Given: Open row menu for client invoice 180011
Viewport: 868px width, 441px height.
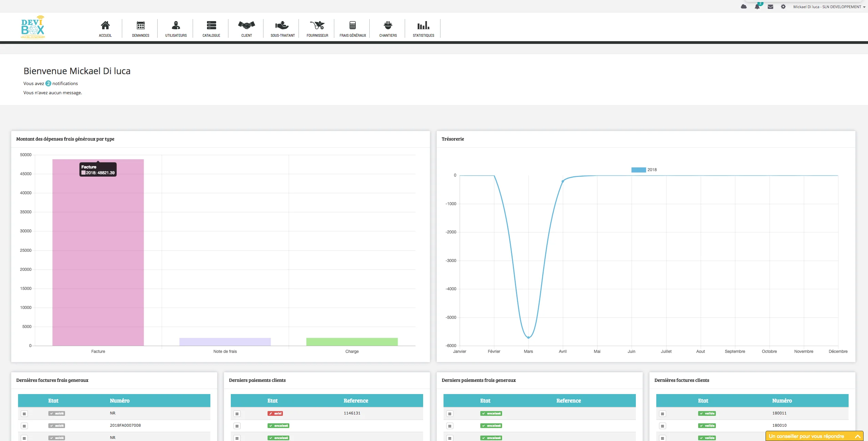Looking at the screenshot, I should [x=662, y=414].
